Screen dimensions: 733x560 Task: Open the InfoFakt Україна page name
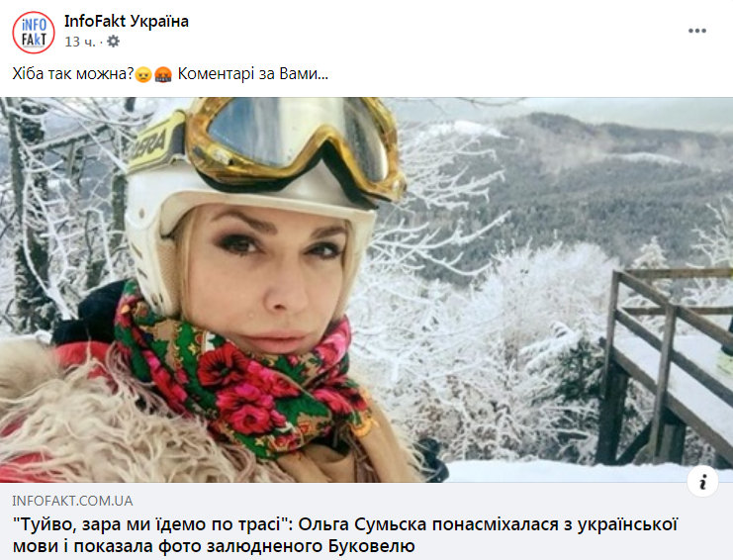[127, 21]
